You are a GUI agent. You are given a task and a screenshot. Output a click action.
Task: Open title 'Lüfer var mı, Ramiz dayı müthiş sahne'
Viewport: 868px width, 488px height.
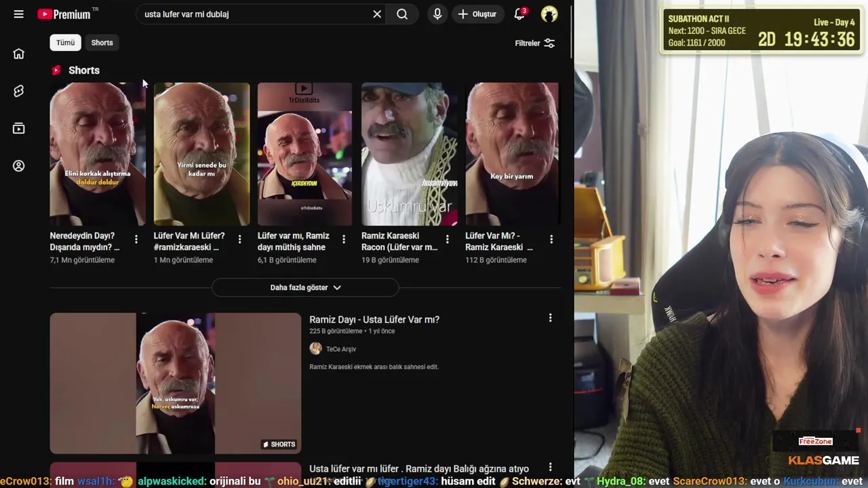[x=294, y=241]
